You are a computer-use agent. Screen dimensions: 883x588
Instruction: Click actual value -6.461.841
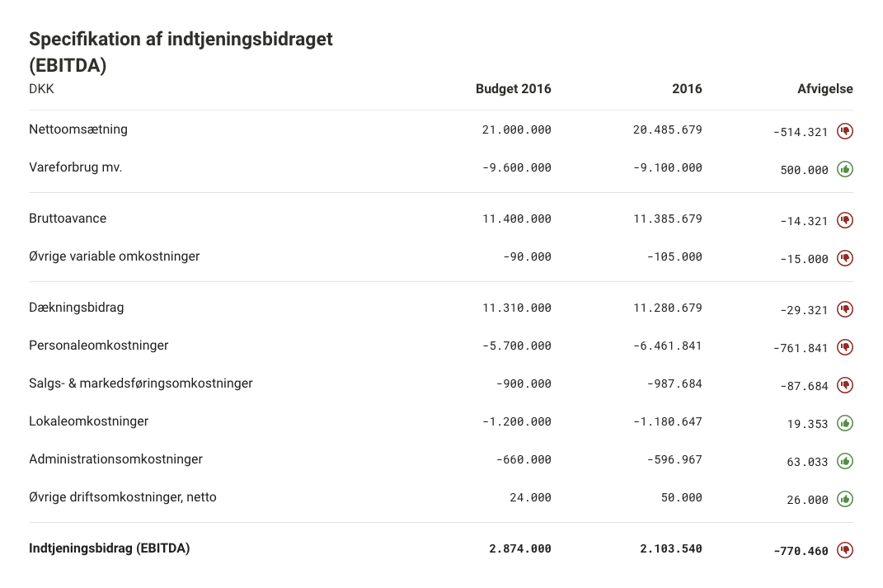[x=667, y=346]
